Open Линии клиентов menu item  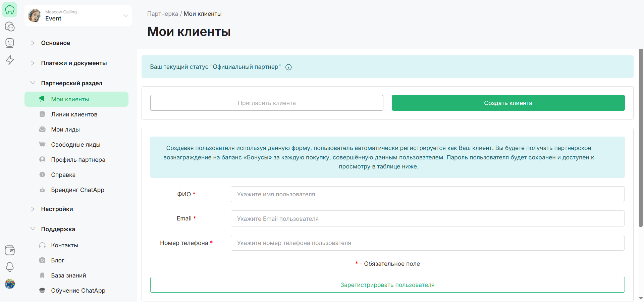coord(74,114)
